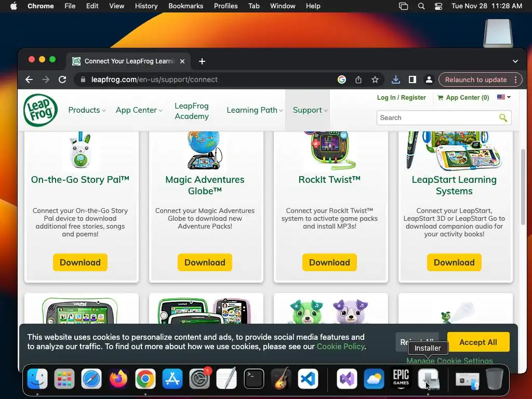Click the page vertical scrollbar
Screen dimensions: 532x399
pos(523,187)
